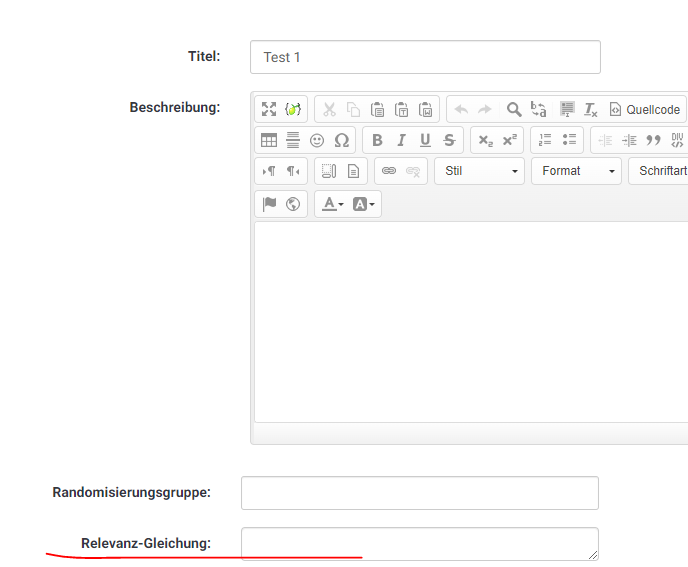
Task: Click the Remove Format icon
Action: (x=591, y=109)
